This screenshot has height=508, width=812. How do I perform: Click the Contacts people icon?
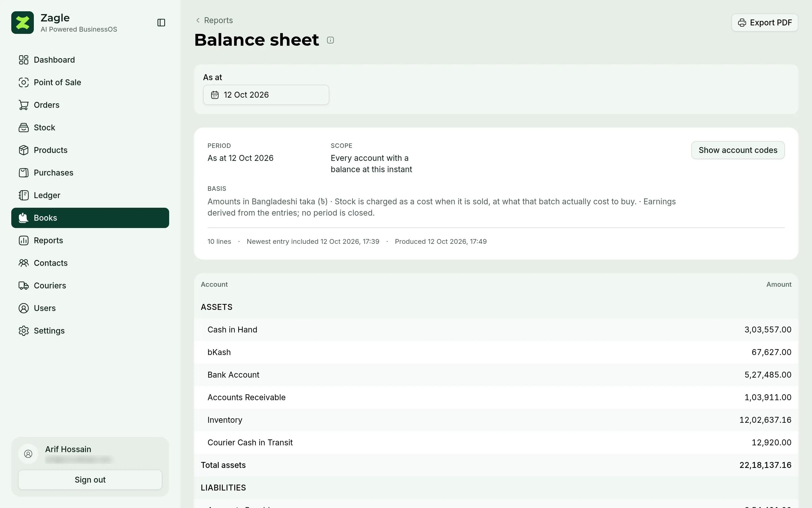click(23, 263)
